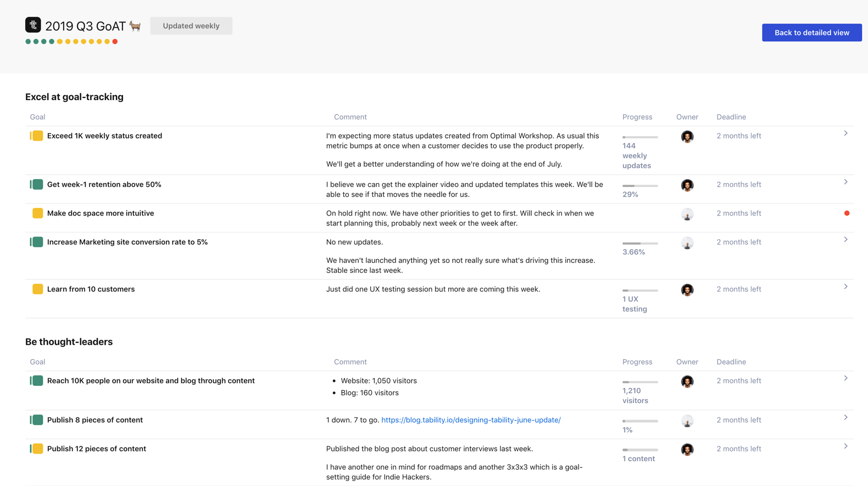868x486 pixels.
Task: Expand Reach 10K people row chevron
Action: coord(845,378)
